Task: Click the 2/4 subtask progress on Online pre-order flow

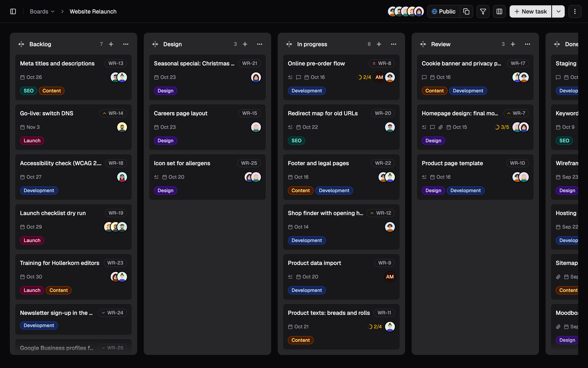Action: coord(364,77)
